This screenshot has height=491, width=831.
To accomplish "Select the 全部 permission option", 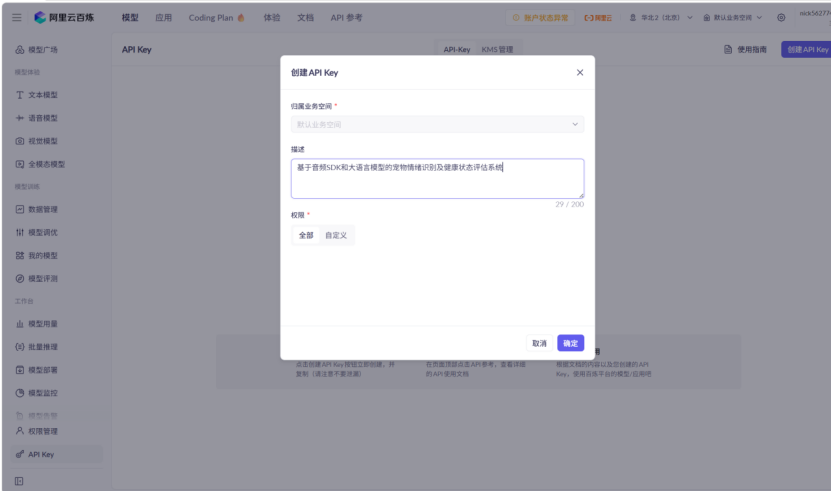I will 306,235.
